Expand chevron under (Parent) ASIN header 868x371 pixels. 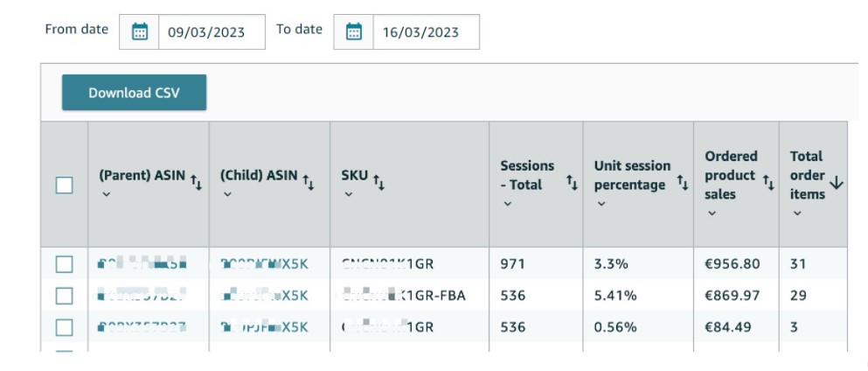(107, 194)
